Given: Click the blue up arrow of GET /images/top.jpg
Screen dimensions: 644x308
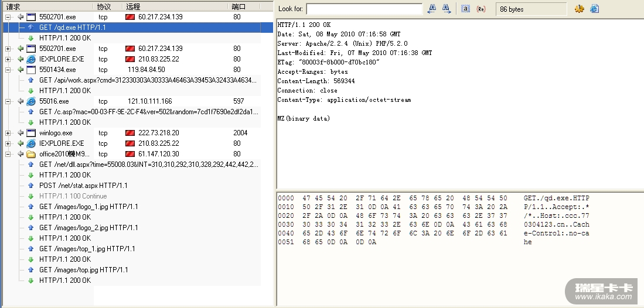Looking at the screenshot, I should (31, 270).
